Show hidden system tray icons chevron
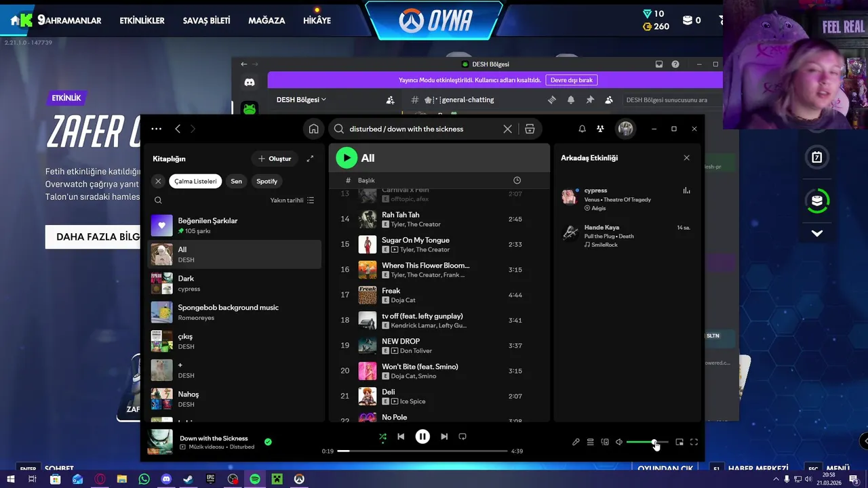868x488 pixels. click(776, 479)
